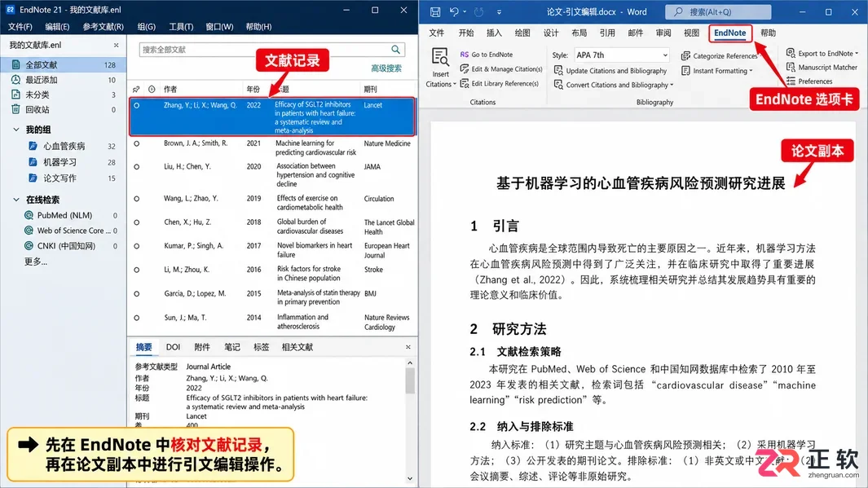Select 全部文献 in EndNote sidebar
Viewport: 868px width, 488px height.
(63, 64)
